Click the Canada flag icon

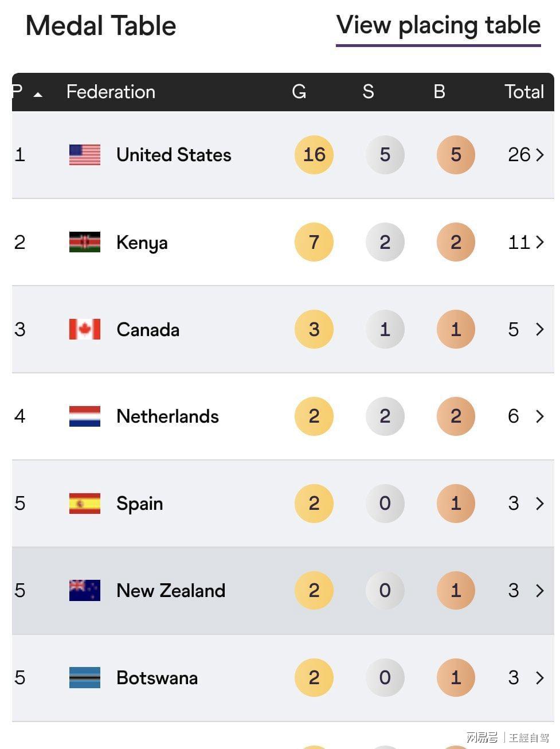(84, 329)
